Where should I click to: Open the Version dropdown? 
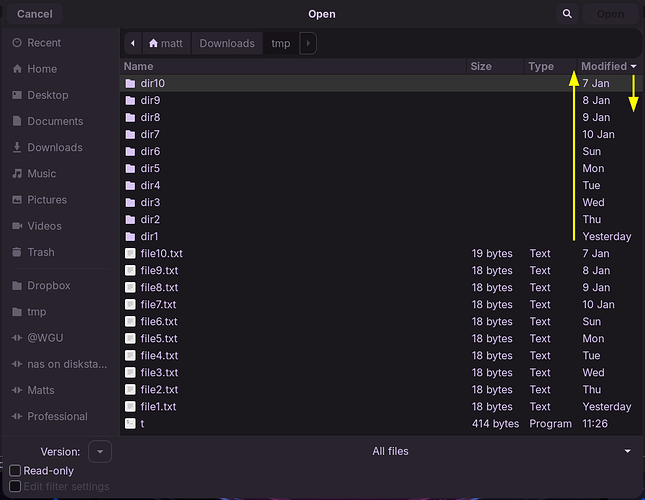click(100, 452)
